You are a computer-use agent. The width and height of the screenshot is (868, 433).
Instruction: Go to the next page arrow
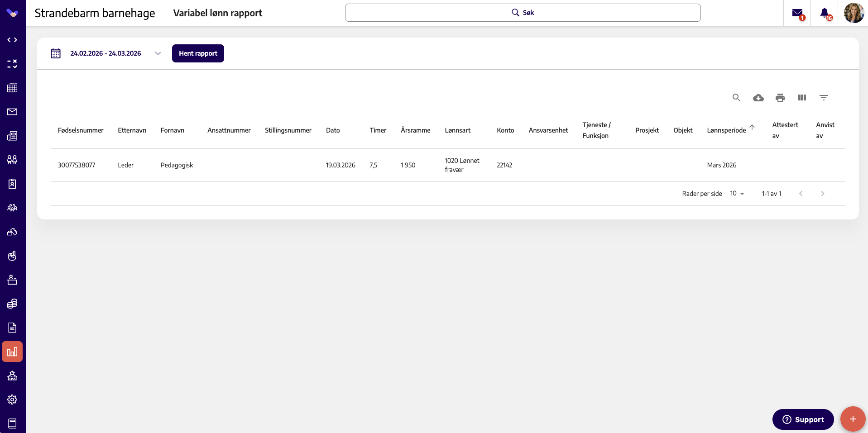coord(823,194)
